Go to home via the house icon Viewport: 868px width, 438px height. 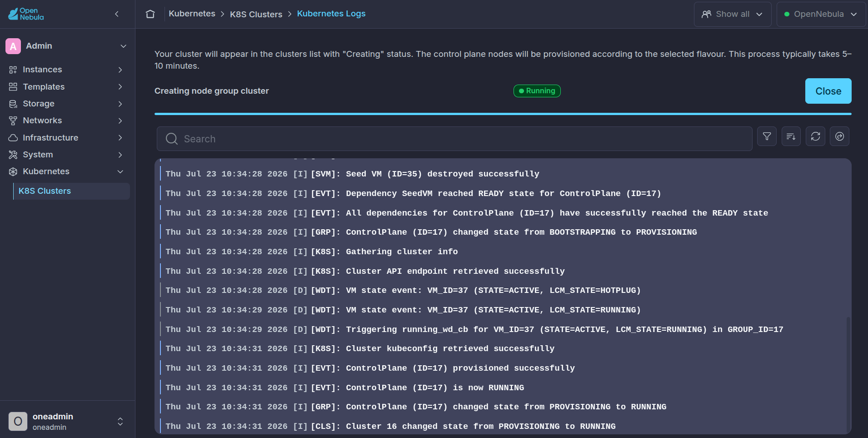coord(150,14)
